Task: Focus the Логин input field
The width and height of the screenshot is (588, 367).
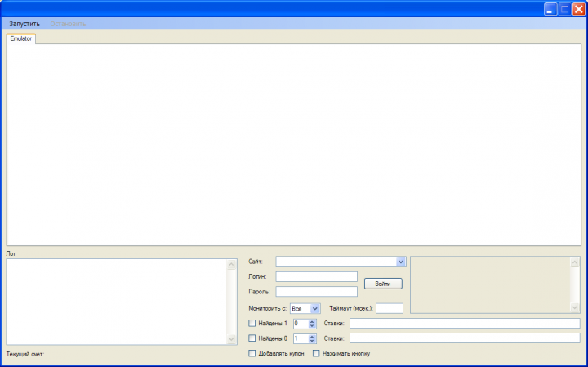Action: coord(317,276)
